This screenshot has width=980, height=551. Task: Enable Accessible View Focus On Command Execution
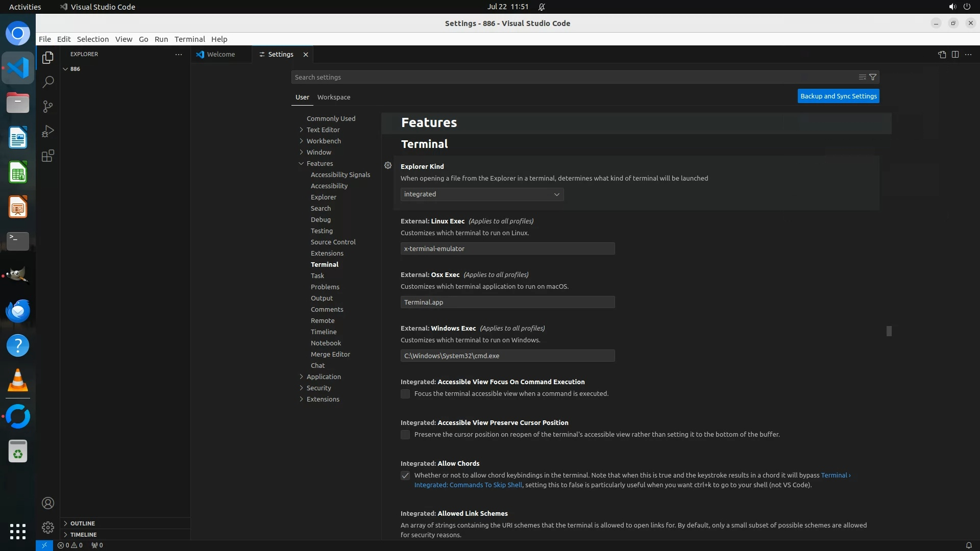405,394
